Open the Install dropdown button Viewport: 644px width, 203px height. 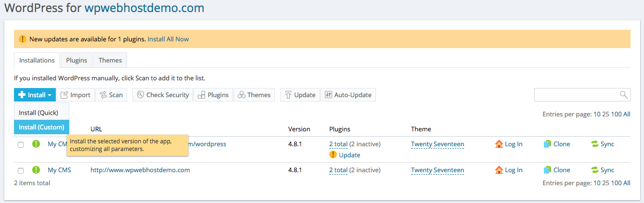click(x=35, y=95)
